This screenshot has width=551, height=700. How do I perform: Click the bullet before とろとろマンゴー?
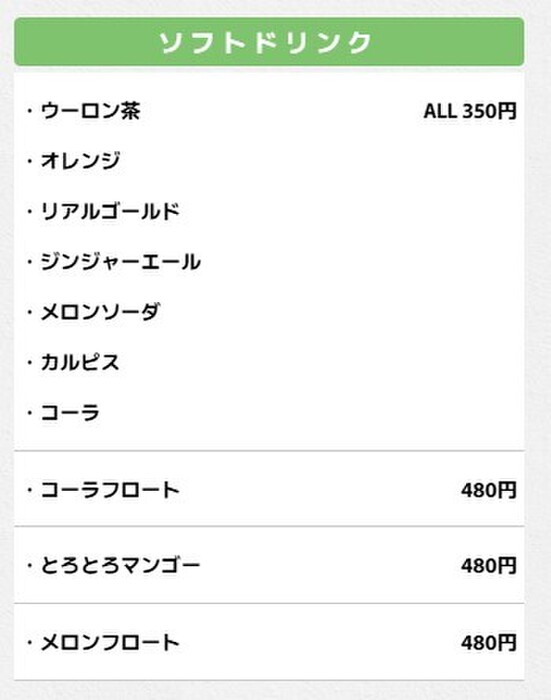(30, 566)
